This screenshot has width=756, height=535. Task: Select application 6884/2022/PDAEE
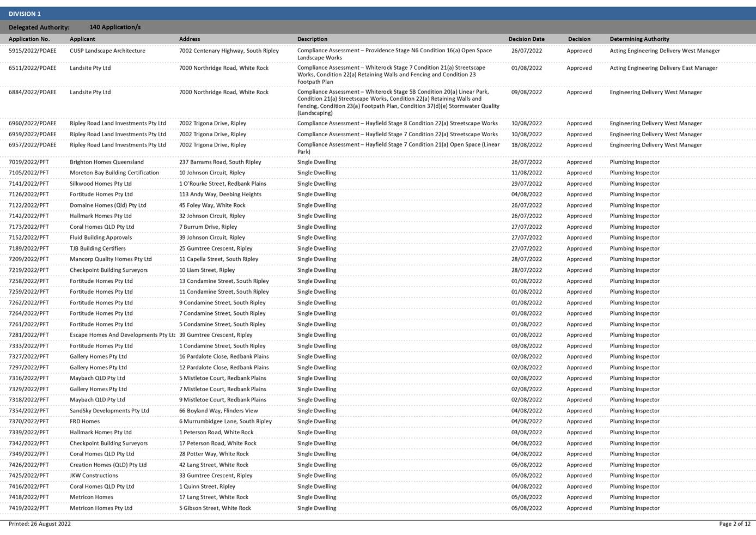coord(33,92)
